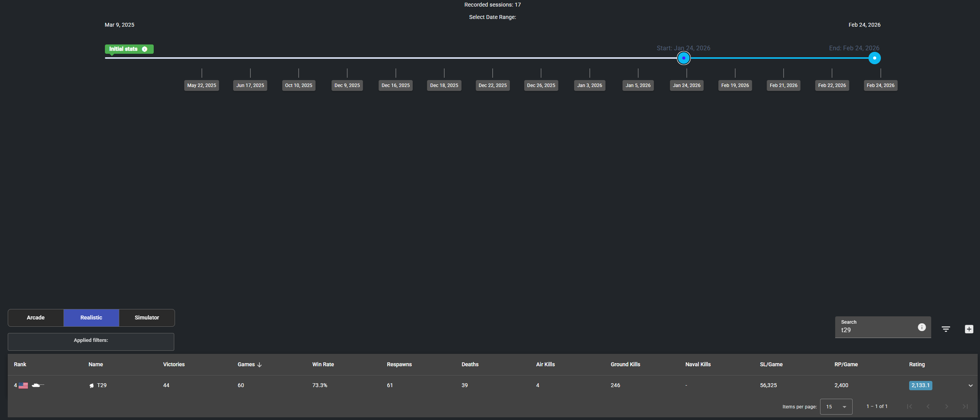The width and height of the screenshot is (980, 420).
Task: Go to the last page arrow
Action: [965, 406]
